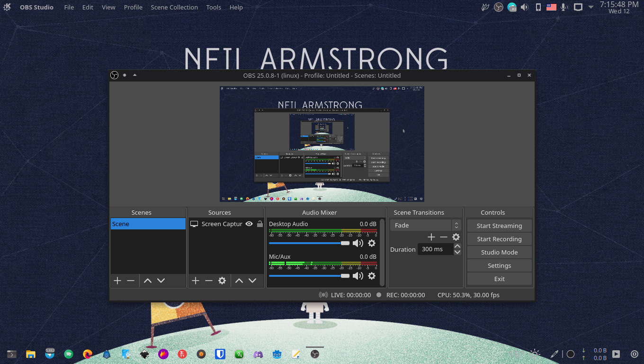Open the Fade transition dropdown
This screenshot has width=644, height=364.
tap(425, 225)
